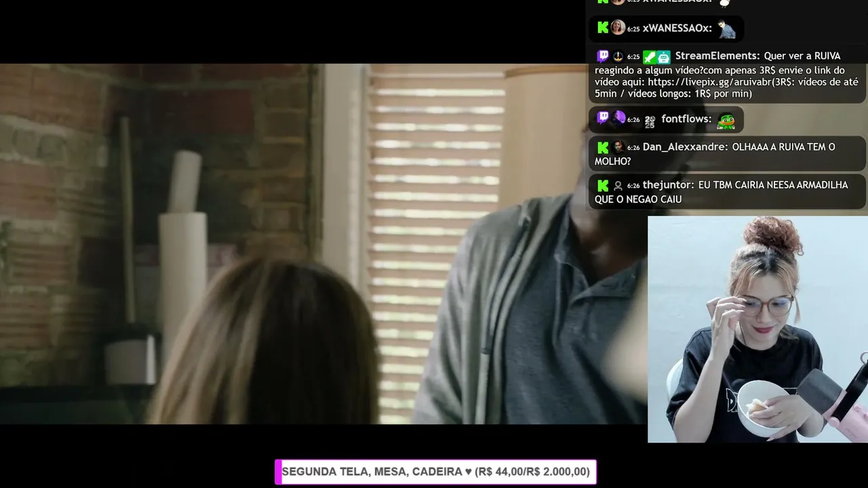This screenshot has height=488, width=868.
Task: Click the 6:25 timestamp on the StreamElements message
Action: coord(633,57)
